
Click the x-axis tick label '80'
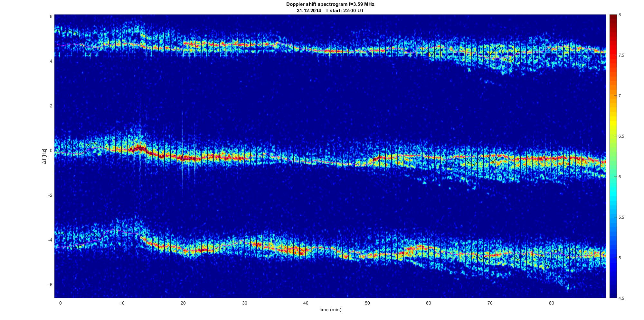(x=551, y=303)
